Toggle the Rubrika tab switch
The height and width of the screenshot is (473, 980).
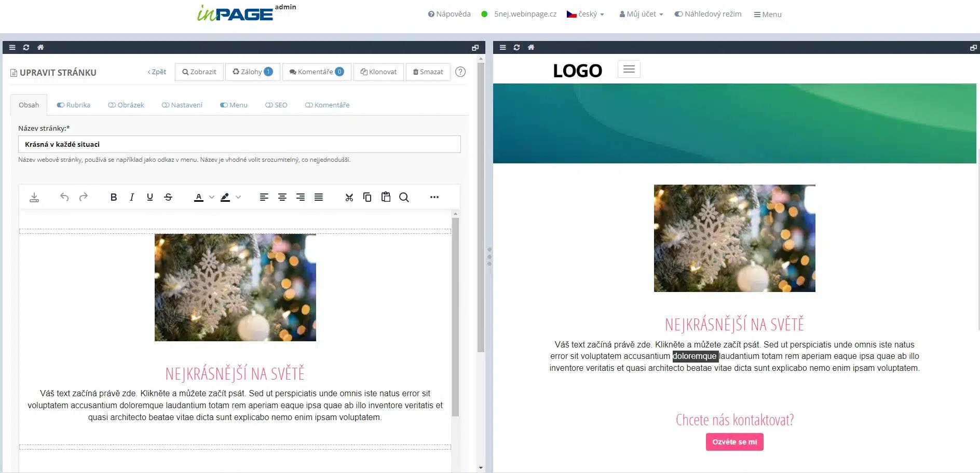click(61, 105)
